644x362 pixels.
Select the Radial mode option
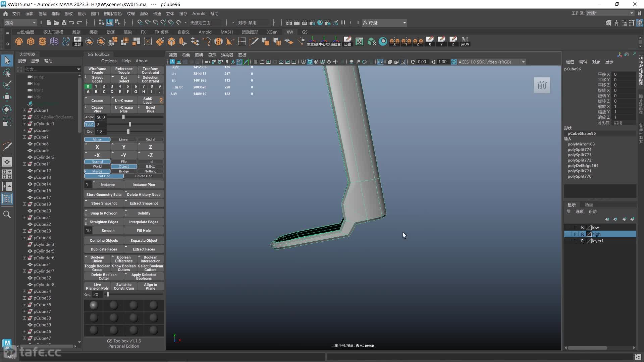click(x=150, y=139)
